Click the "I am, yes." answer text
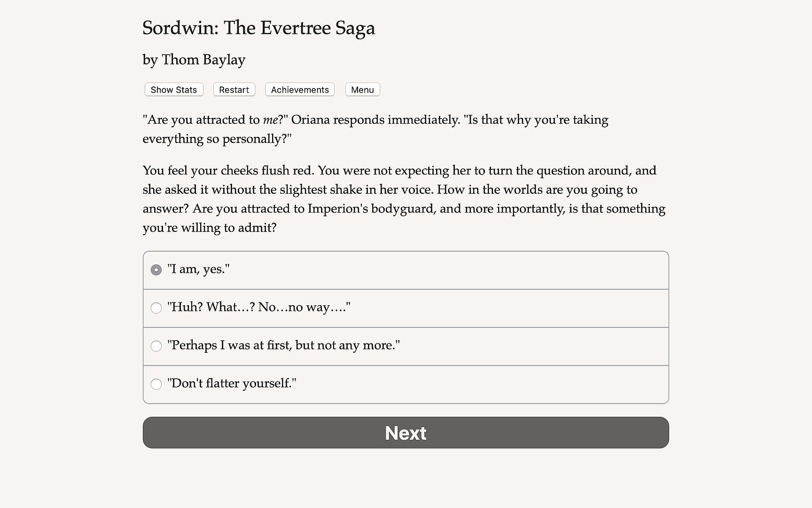The width and height of the screenshot is (812, 508). tap(198, 269)
